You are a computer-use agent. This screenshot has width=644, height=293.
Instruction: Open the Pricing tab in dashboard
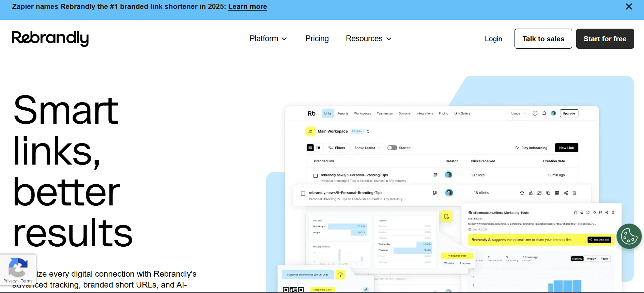[443, 113]
